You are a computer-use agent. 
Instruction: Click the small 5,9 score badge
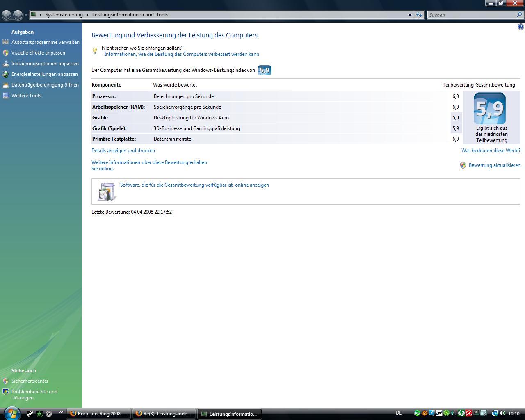265,70
